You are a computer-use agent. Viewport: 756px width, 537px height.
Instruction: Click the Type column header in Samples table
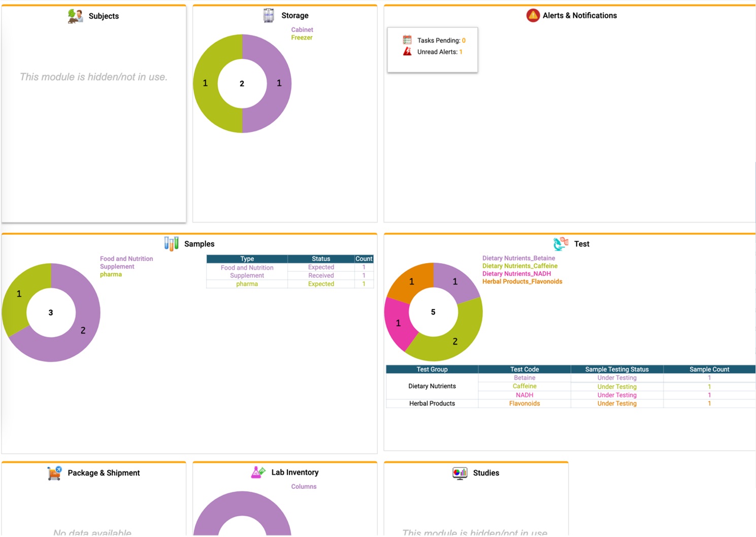[247, 259]
